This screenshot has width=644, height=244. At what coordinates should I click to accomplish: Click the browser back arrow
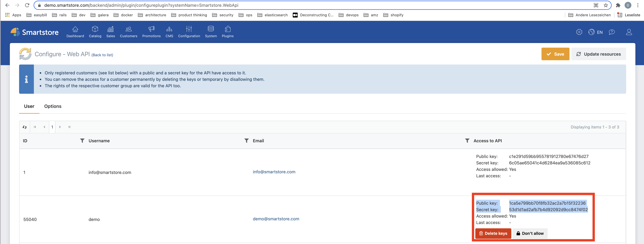pyautogui.click(x=7, y=5)
